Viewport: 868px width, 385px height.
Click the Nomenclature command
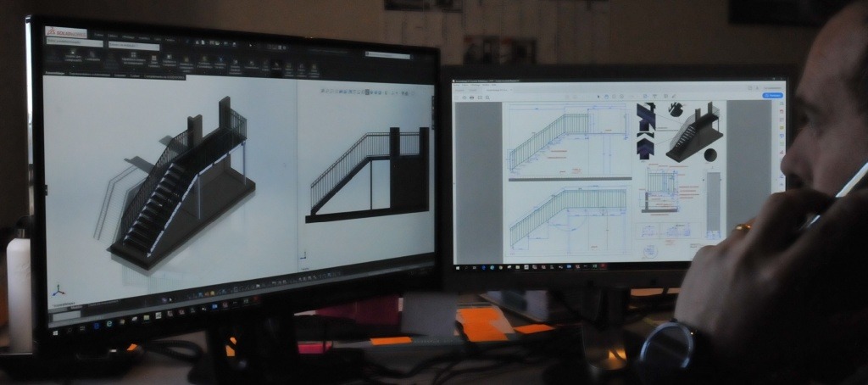click(252, 65)
